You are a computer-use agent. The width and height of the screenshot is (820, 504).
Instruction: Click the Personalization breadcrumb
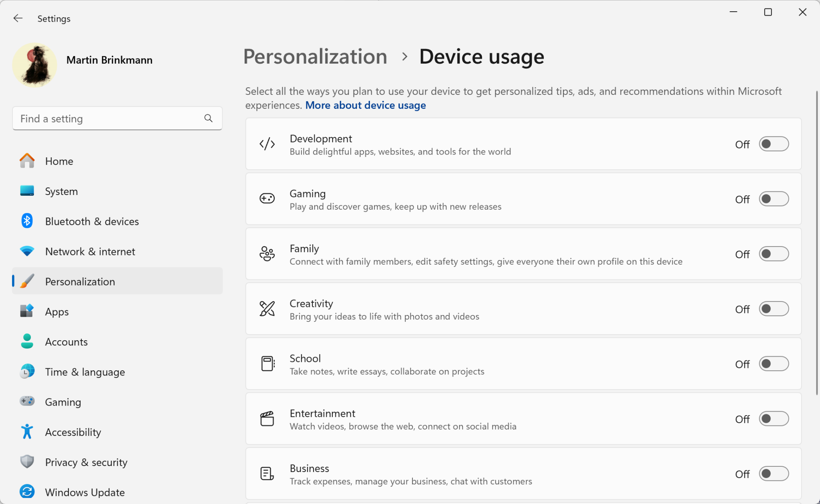coord(315,56)
